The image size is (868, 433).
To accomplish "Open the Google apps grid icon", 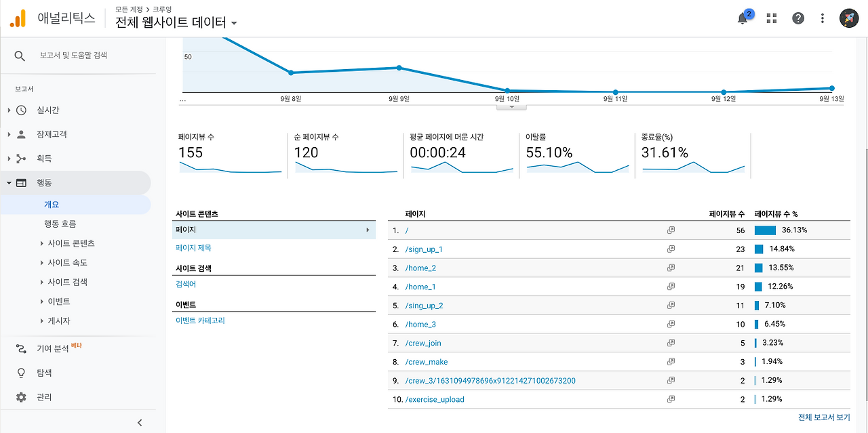I will pyautogui.click(x=771, y=18).
